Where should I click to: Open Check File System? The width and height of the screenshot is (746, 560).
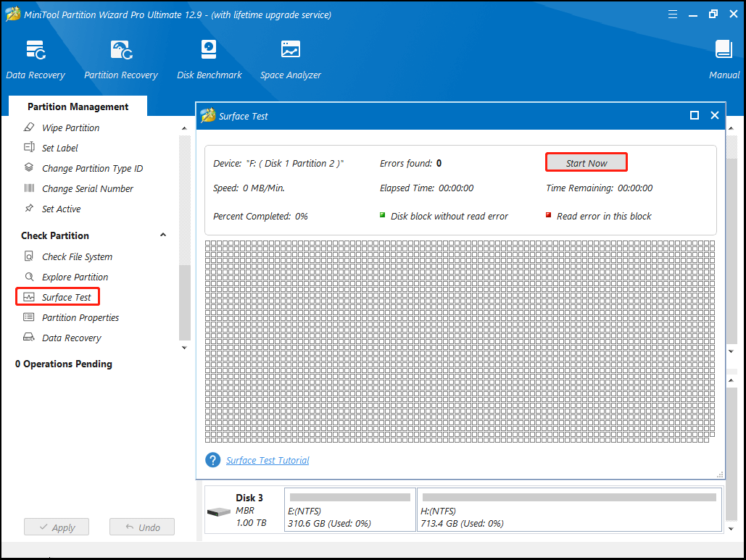(x=75, y=256)
